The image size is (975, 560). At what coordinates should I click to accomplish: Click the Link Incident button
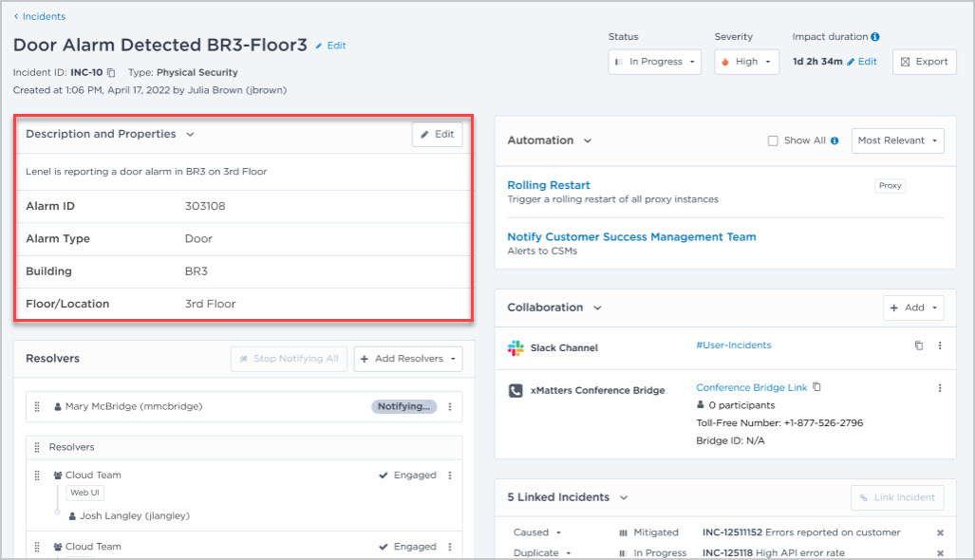point(897,497)
